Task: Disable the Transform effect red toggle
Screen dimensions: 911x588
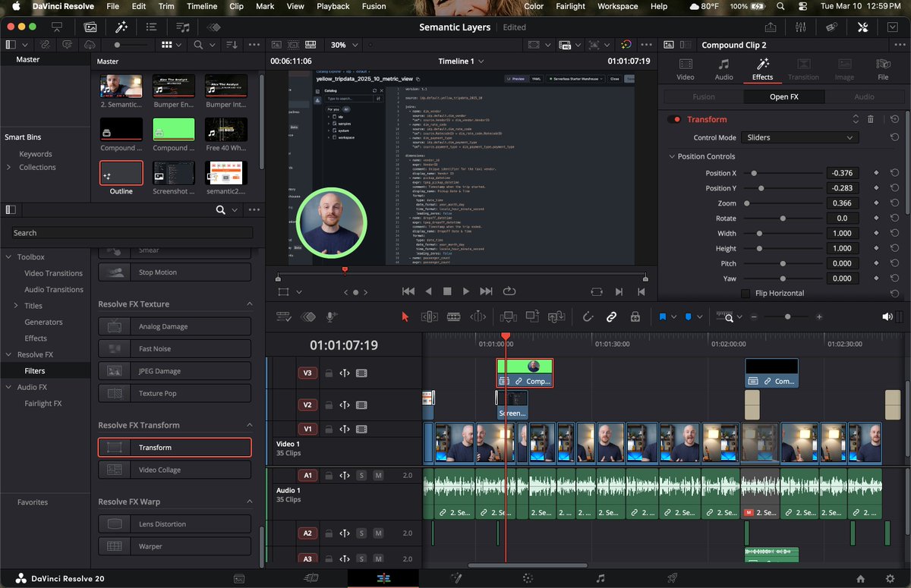Action: click(674, 119)
